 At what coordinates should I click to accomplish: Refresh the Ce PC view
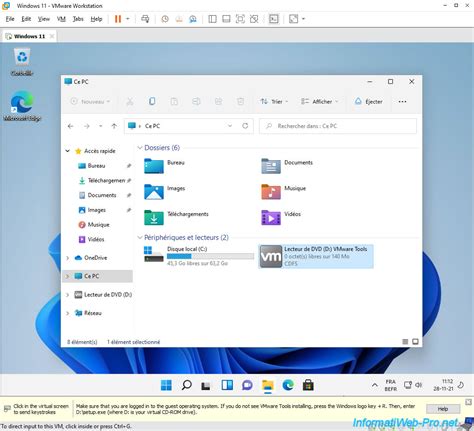click(245, 126)
